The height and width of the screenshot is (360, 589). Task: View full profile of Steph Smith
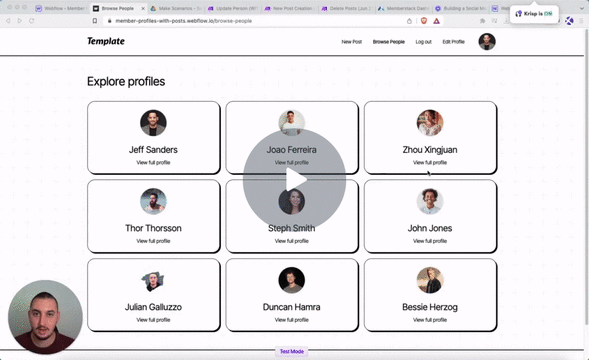[x=291, y=241]
